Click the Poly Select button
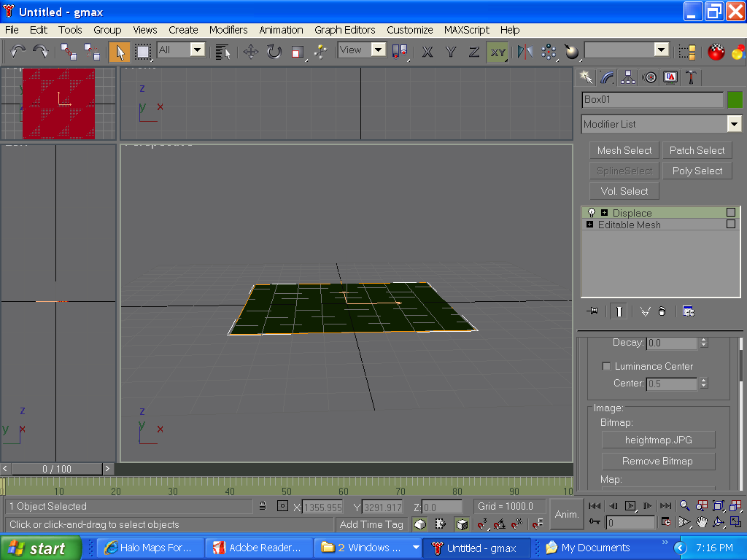 (697, 171)
